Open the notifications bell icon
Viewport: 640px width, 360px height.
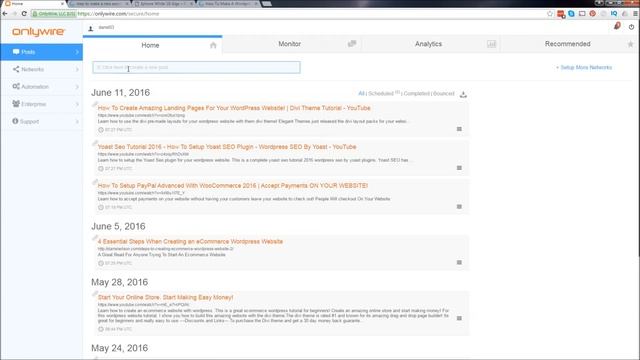(617, 27)
